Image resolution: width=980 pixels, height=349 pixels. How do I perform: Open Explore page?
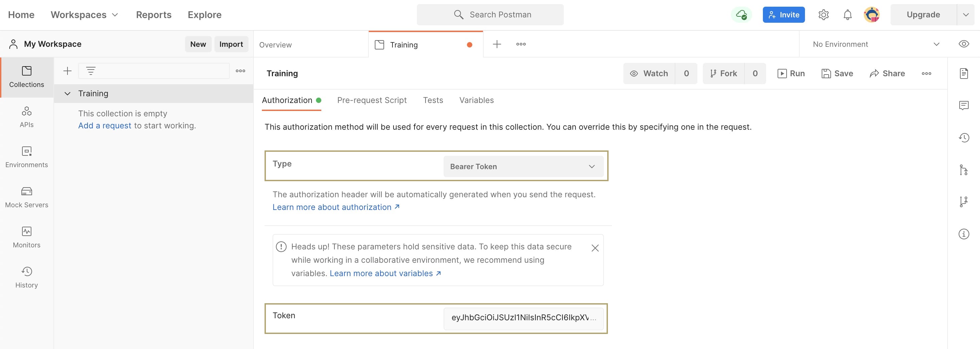[204, 15]
